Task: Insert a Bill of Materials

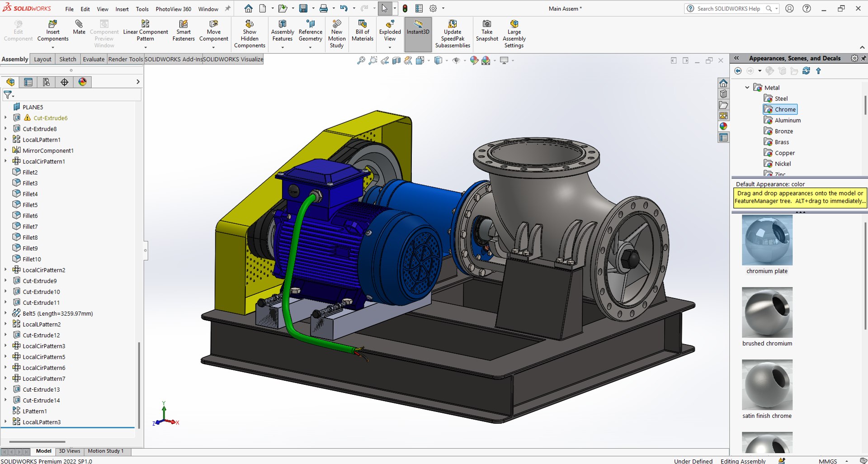Action: pyautogui.click(x=363, y=31)
